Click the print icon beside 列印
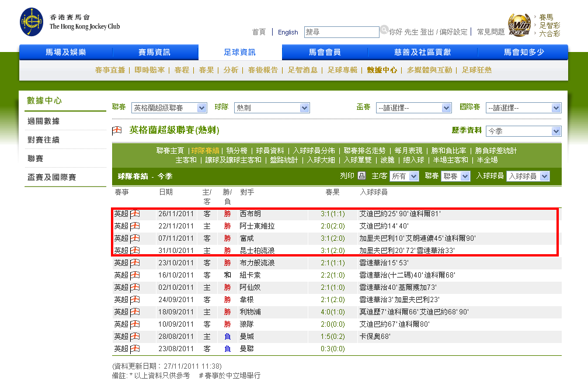Image resolution: width=588 pixels, height=388 pixels. click(361, 176)
